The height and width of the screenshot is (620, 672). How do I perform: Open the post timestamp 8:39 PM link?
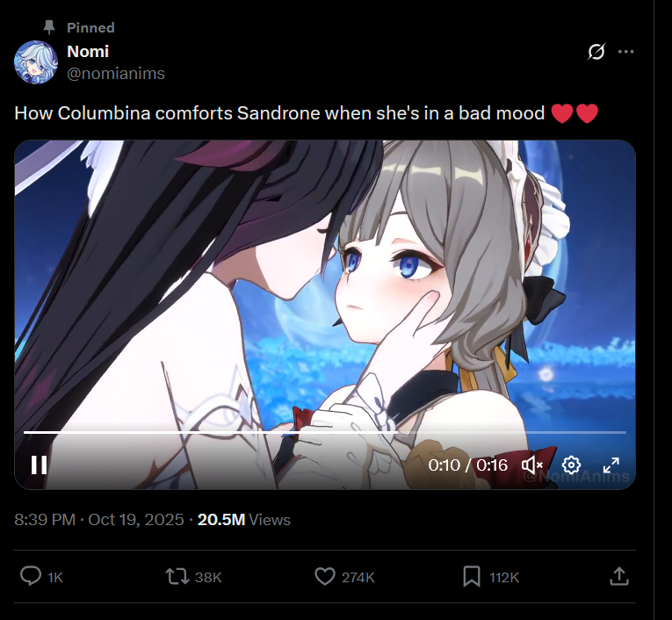(99, 520)
